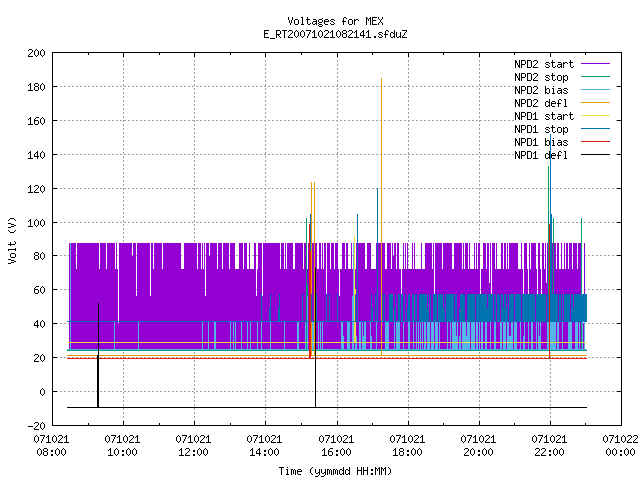Viewport: 640px width, 480px height.
Task: Click the red NPD1 bias legend line
Action: click(x=596, y=142)
